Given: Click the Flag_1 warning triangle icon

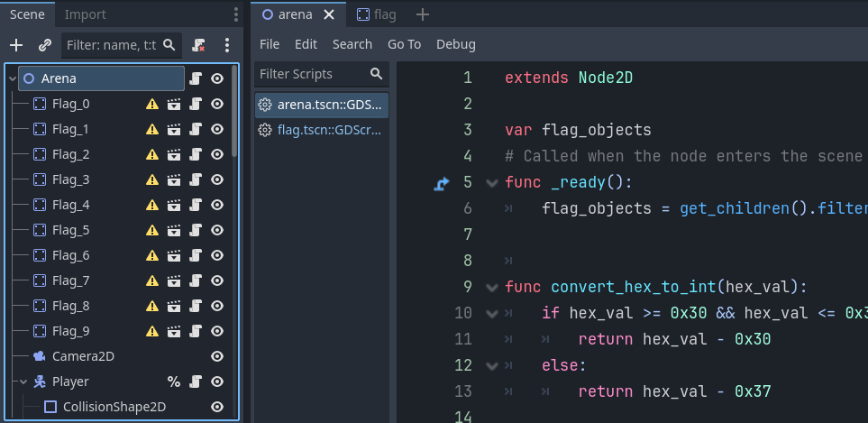Looking at the screenshot, I should click(x=151, y=130).
